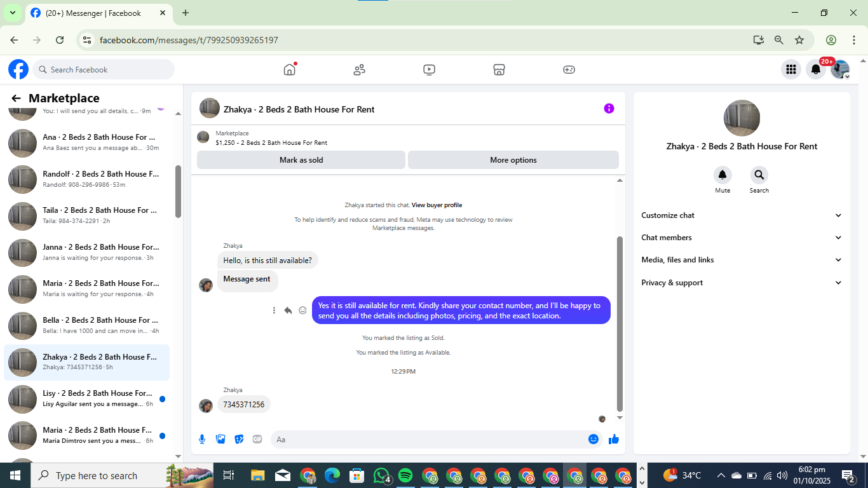The width and height of the screenshot is (868, 488).
Task: Open Janna's conversation in the chat list
Action: tap(88, 252)
